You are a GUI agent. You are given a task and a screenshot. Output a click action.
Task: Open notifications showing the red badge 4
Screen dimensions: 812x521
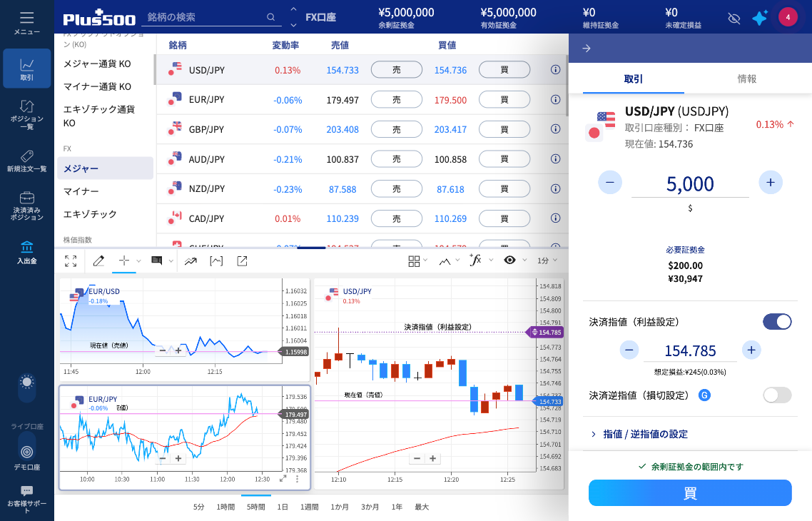coord(788,16)
